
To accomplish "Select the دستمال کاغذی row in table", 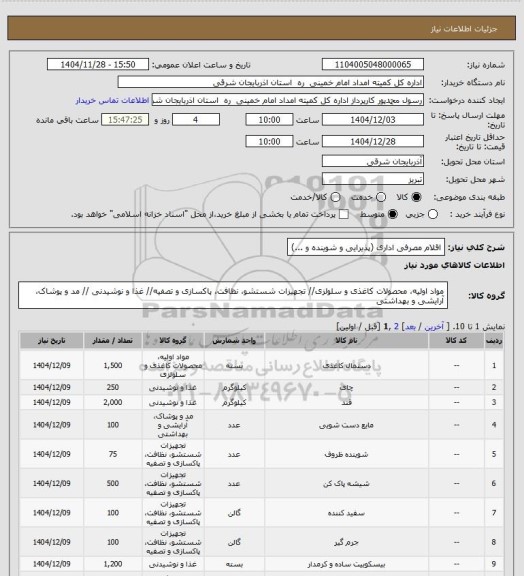I will (x=262, y=366).
